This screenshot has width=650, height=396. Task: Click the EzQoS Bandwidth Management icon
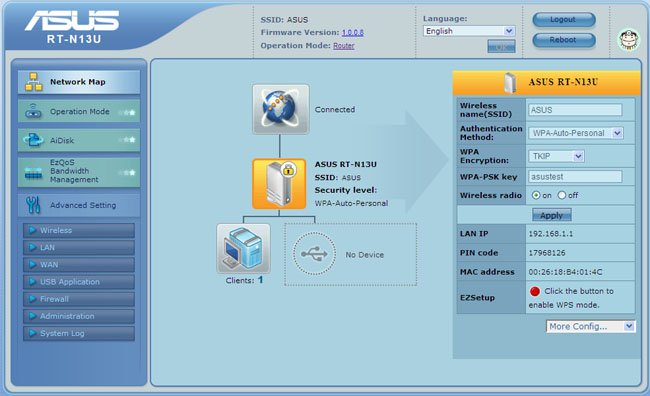click(x=33, y=173)
